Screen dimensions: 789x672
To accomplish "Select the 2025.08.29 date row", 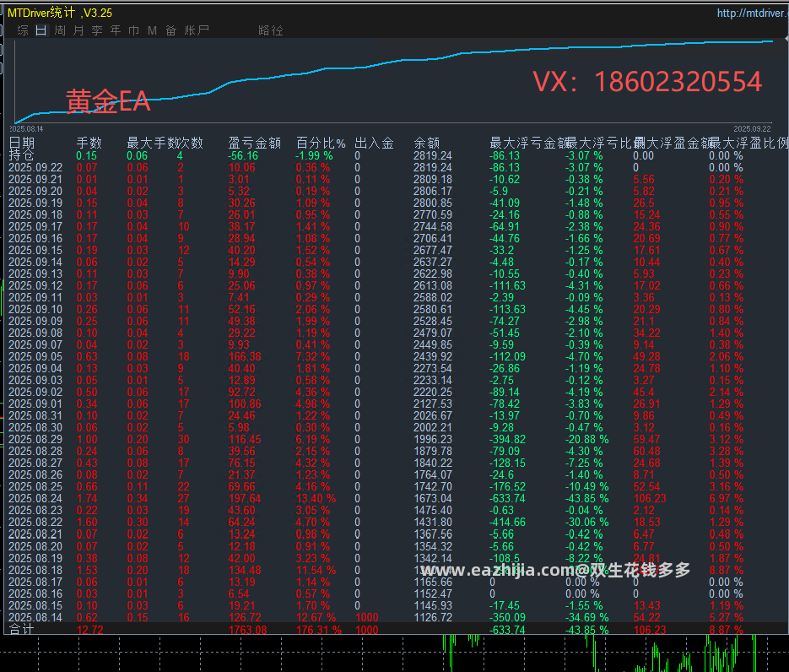I will click(35, 440).
